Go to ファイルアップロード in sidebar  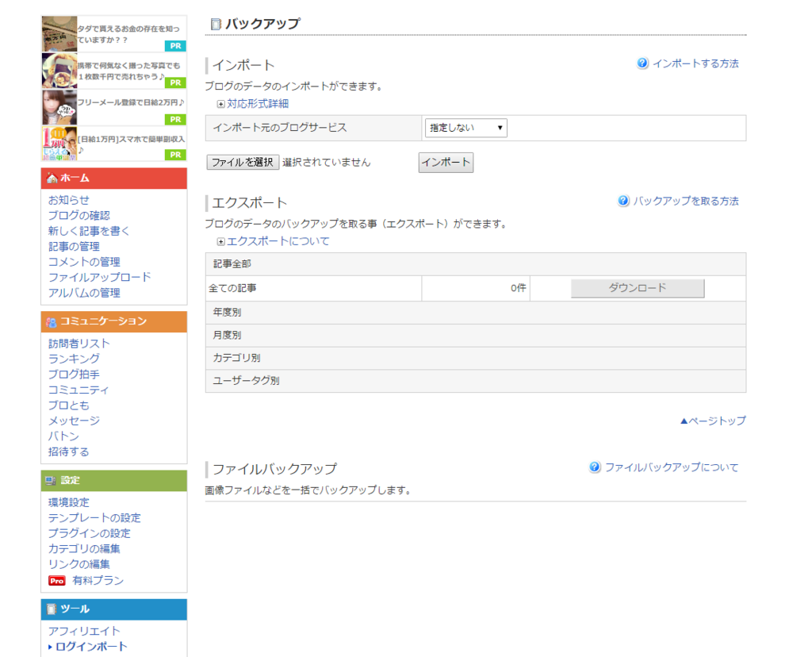point(99,277)
